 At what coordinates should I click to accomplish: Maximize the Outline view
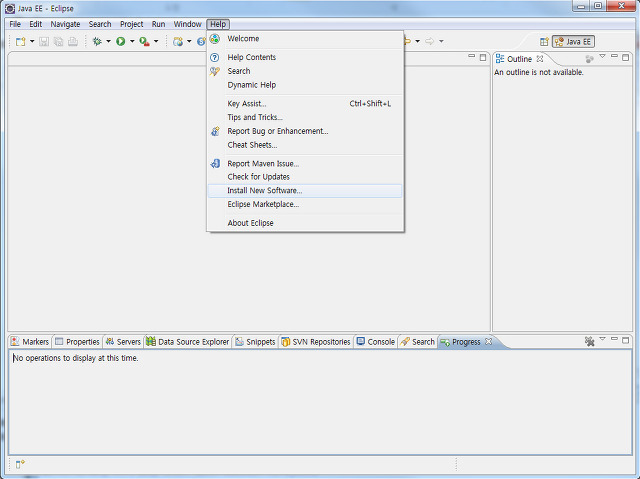626,58
